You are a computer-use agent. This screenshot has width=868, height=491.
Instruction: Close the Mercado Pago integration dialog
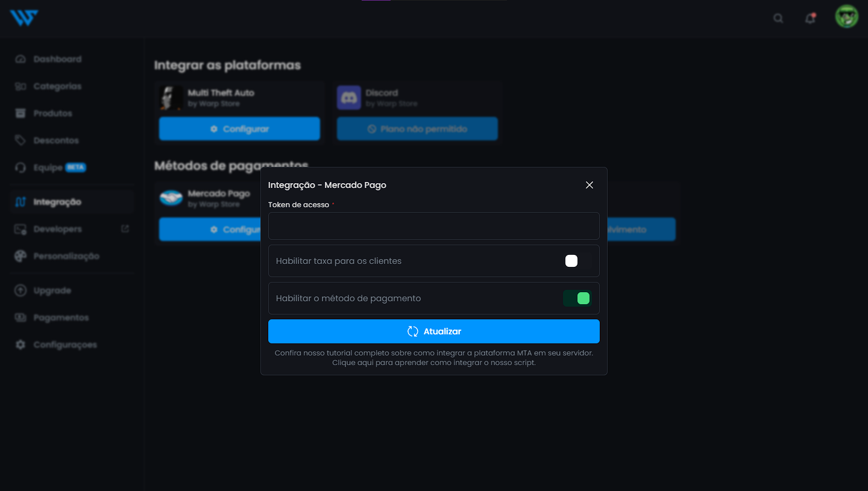[590, 185]
